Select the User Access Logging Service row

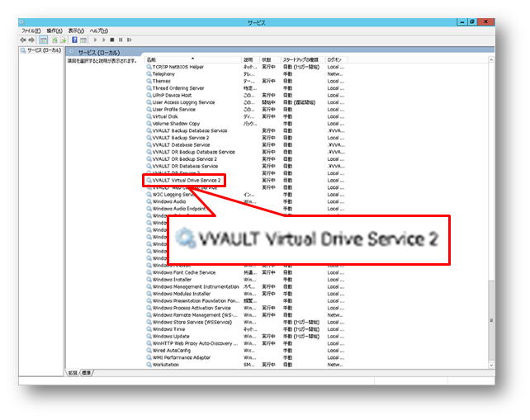click(245, 102)
